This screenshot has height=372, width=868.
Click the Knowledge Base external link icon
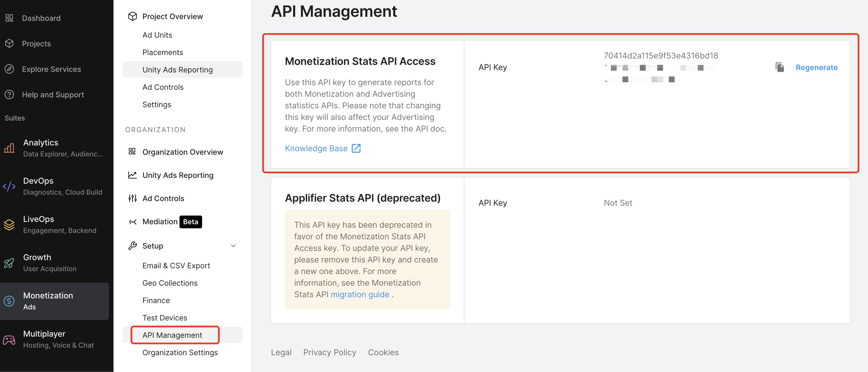356,148
